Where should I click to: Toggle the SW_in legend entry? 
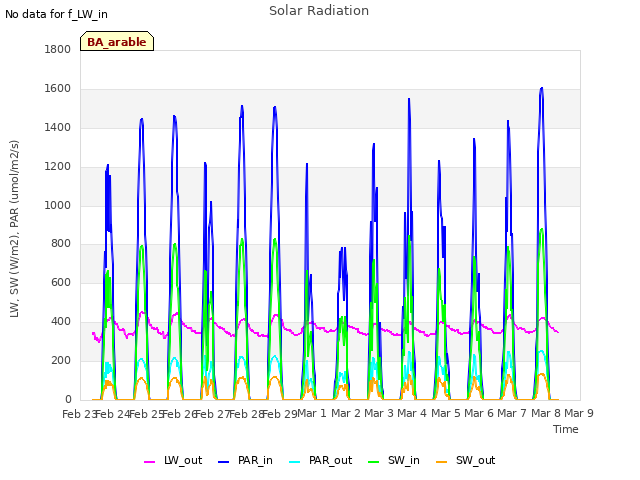pos(393,460)
